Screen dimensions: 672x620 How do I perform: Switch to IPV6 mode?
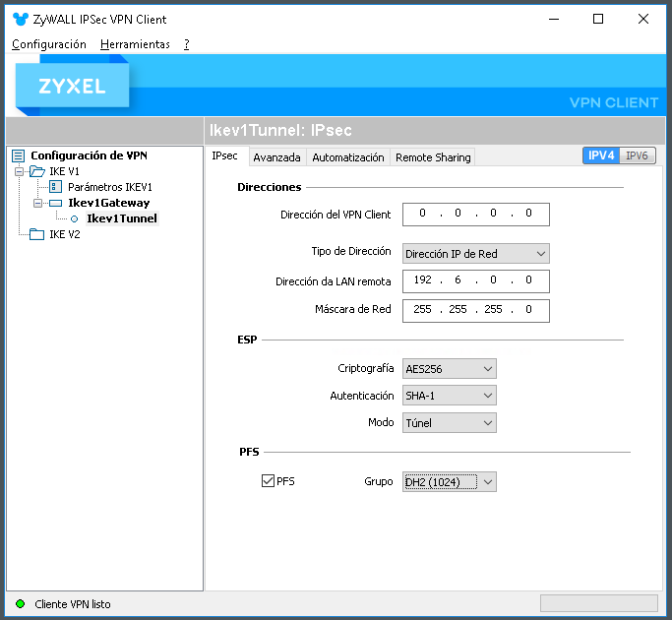[637, 155]
